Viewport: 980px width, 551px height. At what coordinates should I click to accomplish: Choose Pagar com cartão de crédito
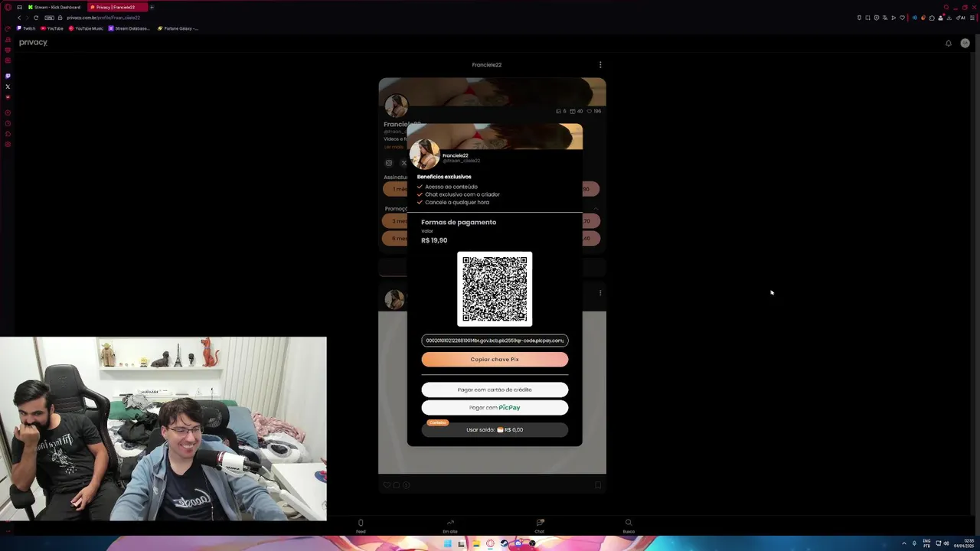(495, 390)
